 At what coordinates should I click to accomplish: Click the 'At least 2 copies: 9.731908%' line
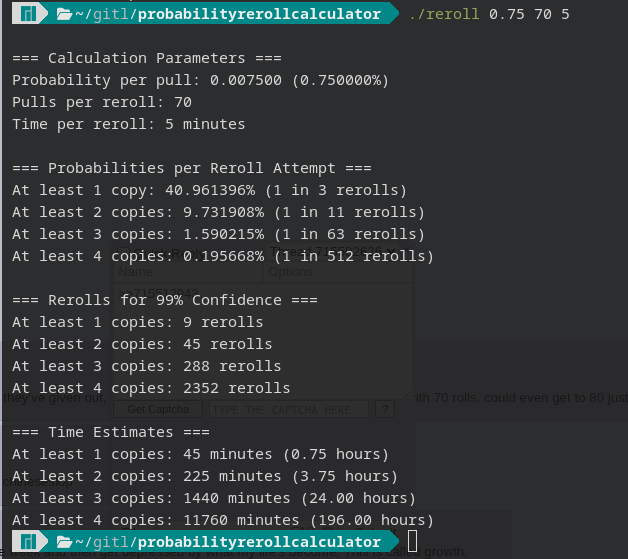click(218, 213)
